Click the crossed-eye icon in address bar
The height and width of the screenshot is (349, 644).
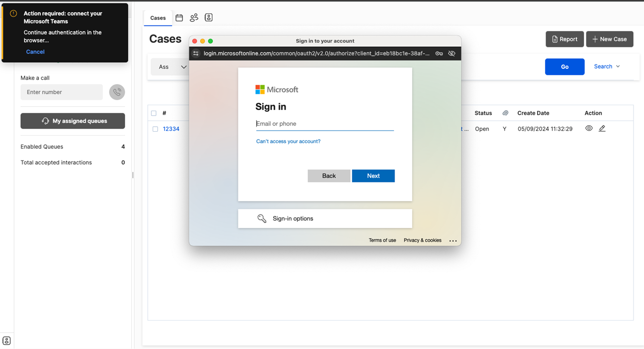[x=451, y=53]
